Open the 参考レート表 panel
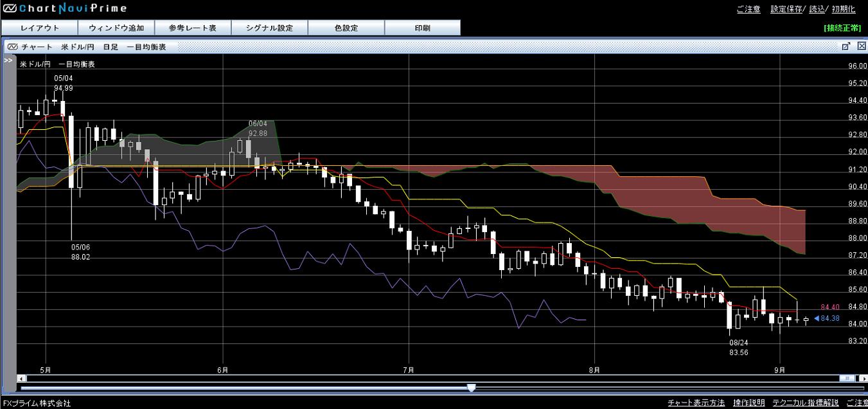Screen dimensions: 868x409 [x=193, y=28]
